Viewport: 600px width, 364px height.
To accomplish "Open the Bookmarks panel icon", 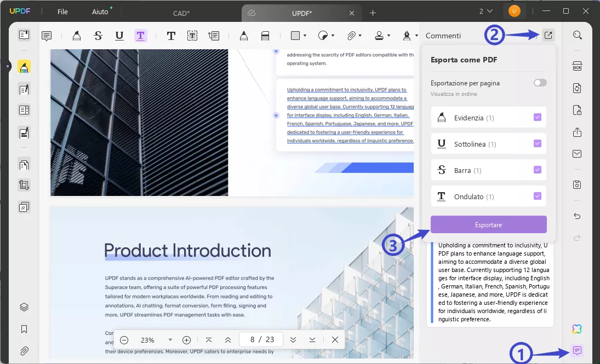I will point(24,329).
